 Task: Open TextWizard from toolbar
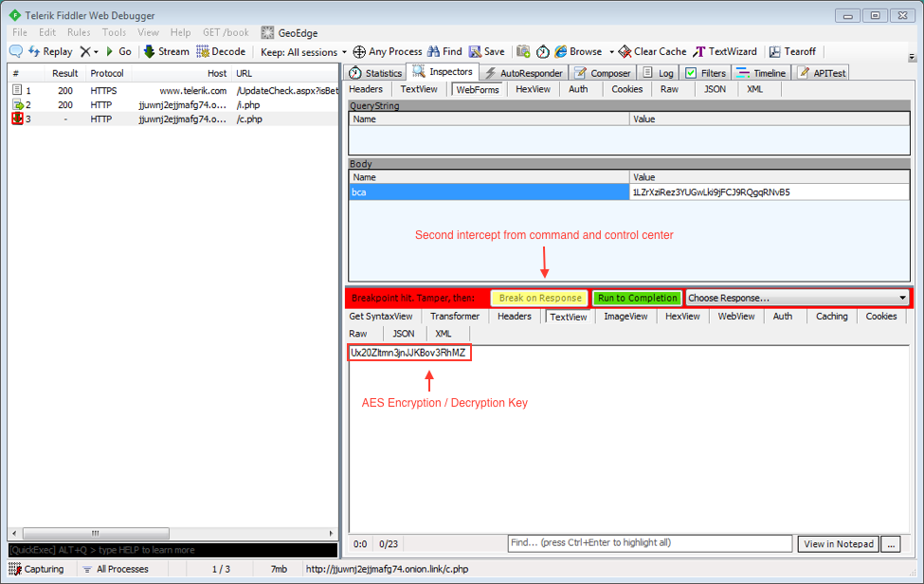725,51
